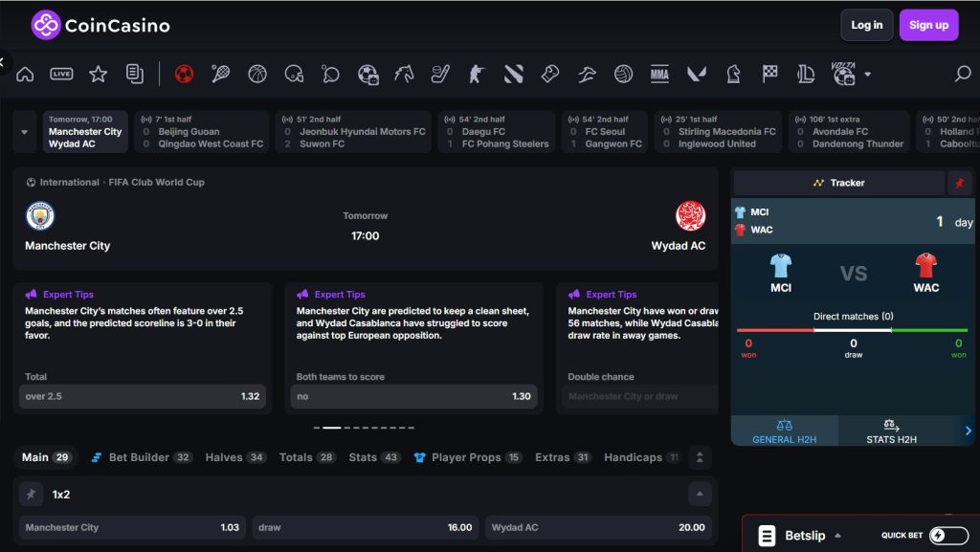980x552 pixels.
Task: Toggle the expand-all markets arrows button
Action: [x=700, y=457]
